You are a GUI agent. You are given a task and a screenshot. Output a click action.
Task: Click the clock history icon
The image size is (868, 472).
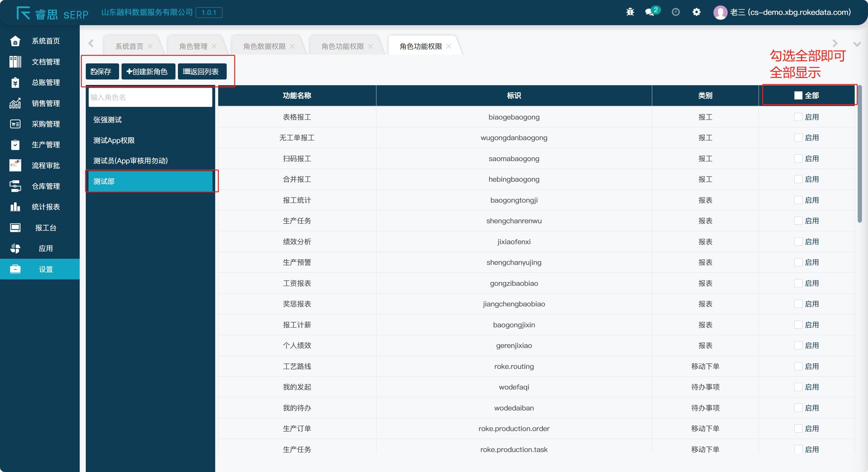tap(676, 12)
